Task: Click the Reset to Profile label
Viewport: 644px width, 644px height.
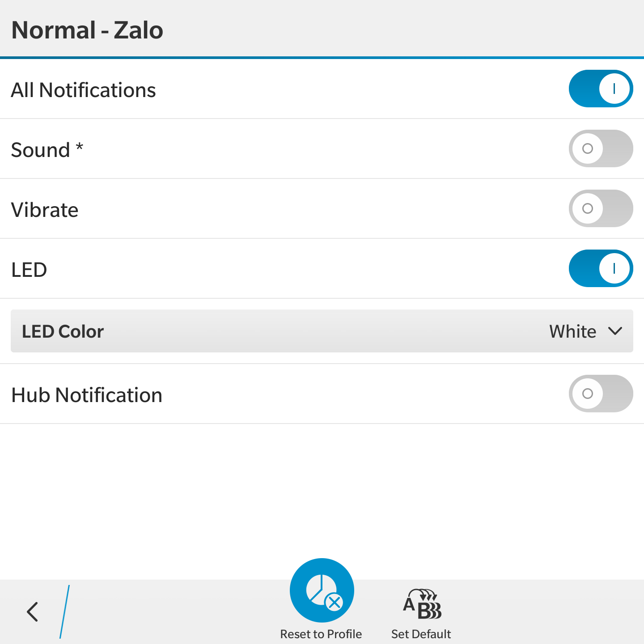Action: (321, 634)
